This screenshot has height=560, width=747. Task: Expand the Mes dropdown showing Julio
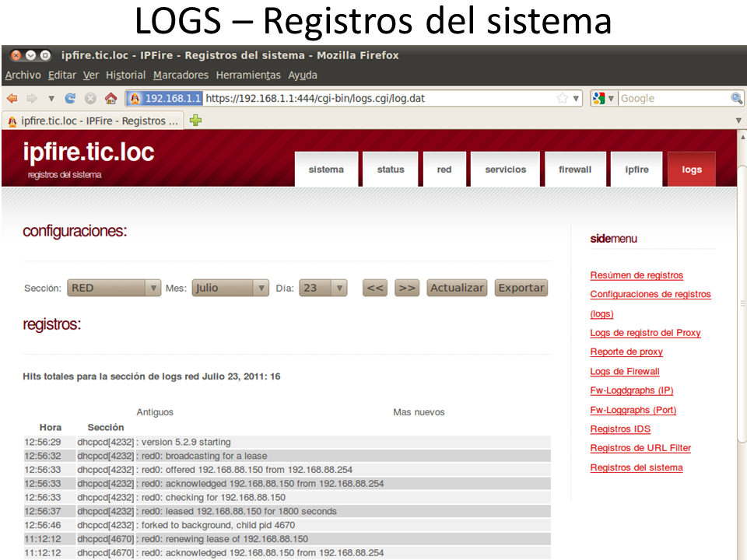click(x=230, y=288)
